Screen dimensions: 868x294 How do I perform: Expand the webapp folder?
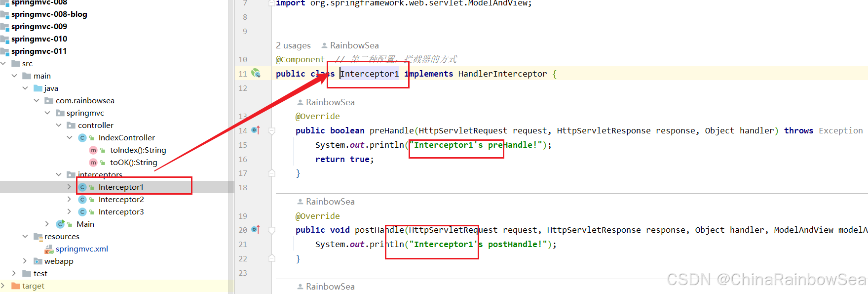(x=25, y=261)
